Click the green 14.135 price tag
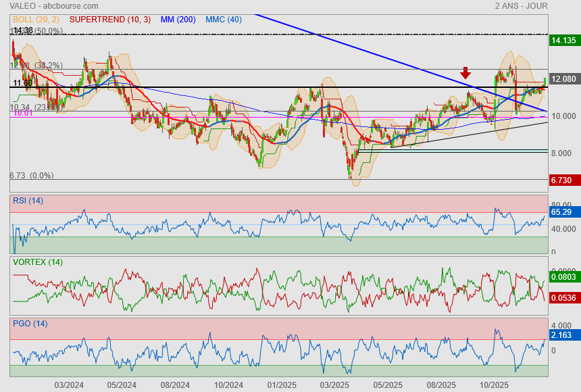 [x=563, y=41]
